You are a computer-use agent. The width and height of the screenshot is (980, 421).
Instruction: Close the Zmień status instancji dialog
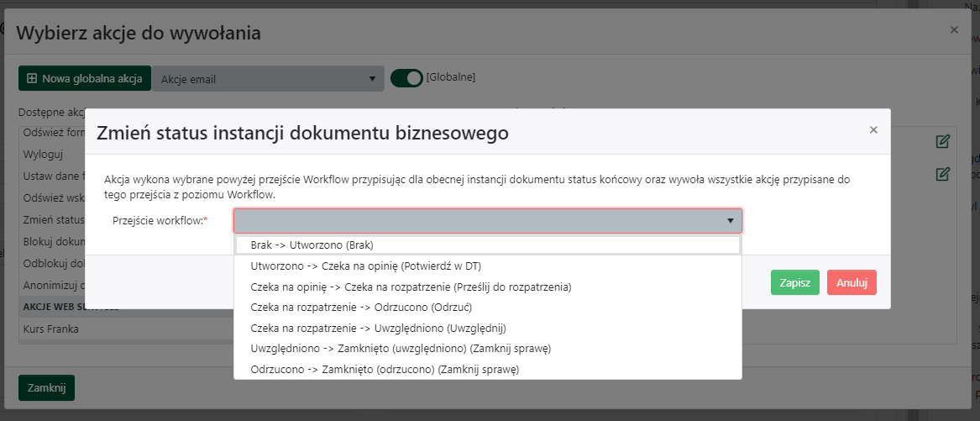(x=873, y=129)
